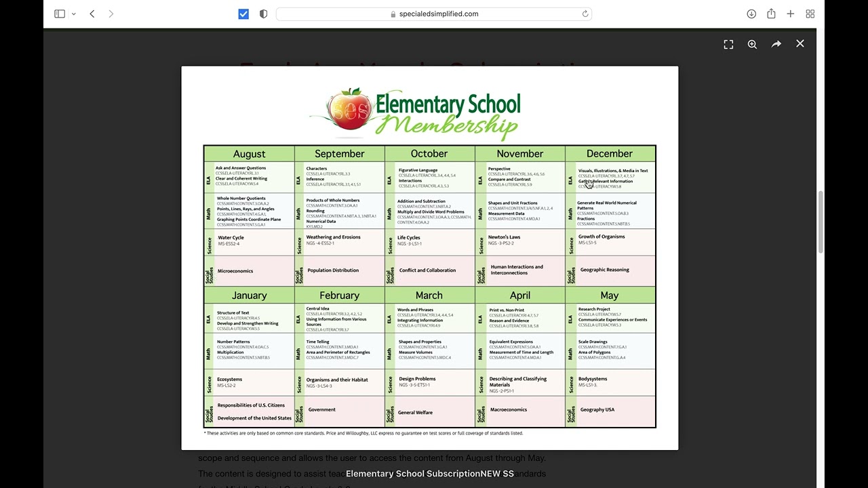Zoom in on the lightbox image
This screenshot has width=868, height=488.
(x=752, y=44)
